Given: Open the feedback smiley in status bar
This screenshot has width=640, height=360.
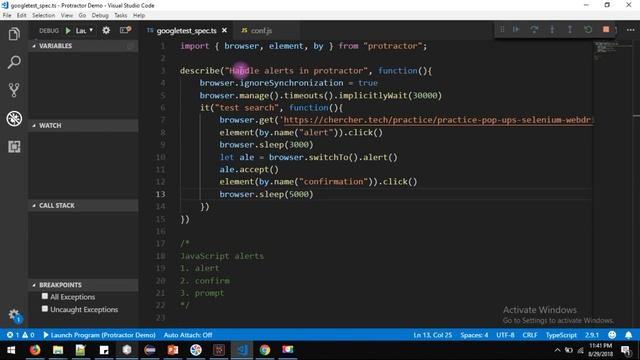Looking at the screenshot, I should click(x=612, y=335).
